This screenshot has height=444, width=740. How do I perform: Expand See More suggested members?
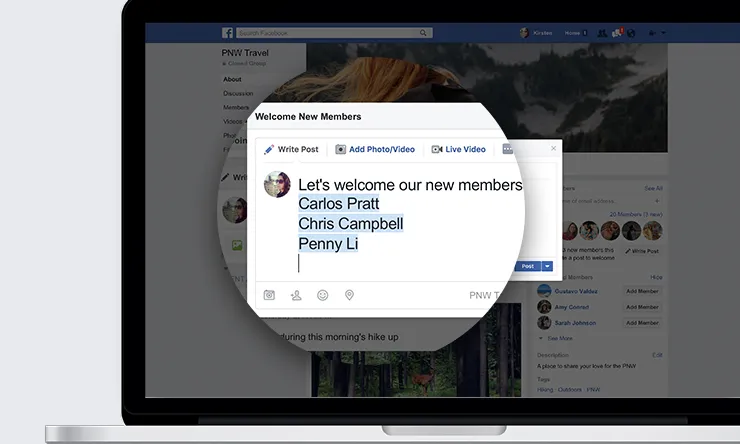click(556, 338)
